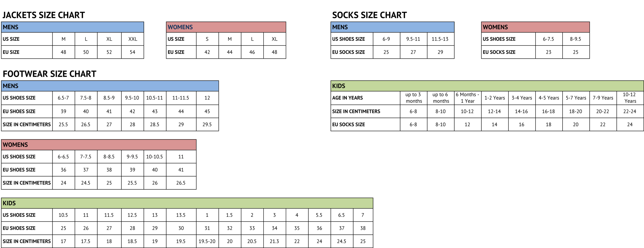Select the green KIDS header in socks chart

tap(487, 86)
